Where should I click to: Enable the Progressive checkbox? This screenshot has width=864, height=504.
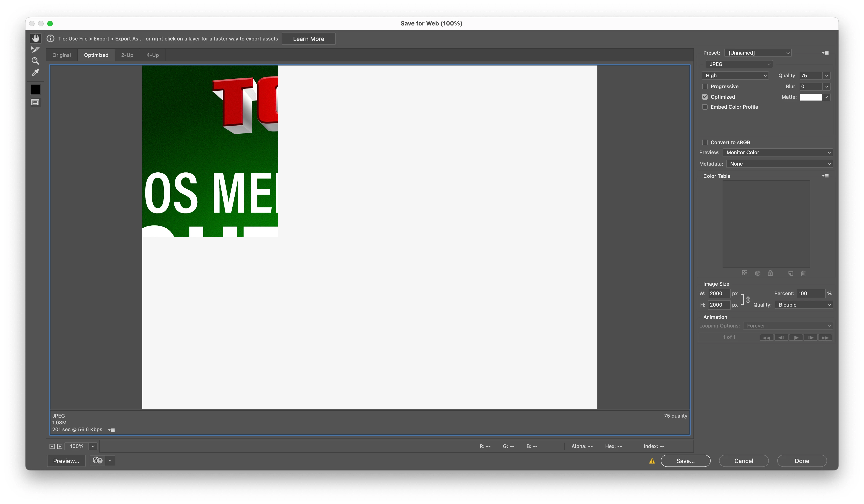[x=705, y=86]
